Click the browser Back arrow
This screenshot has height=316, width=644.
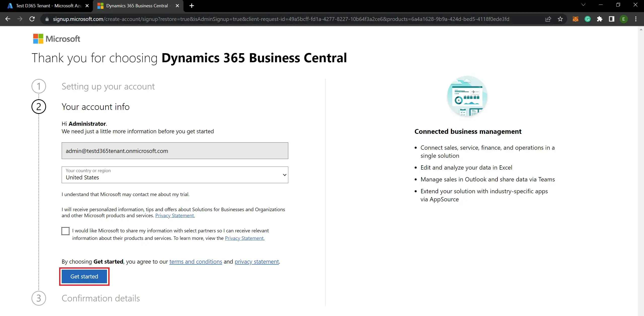click(x=8, y=19)
